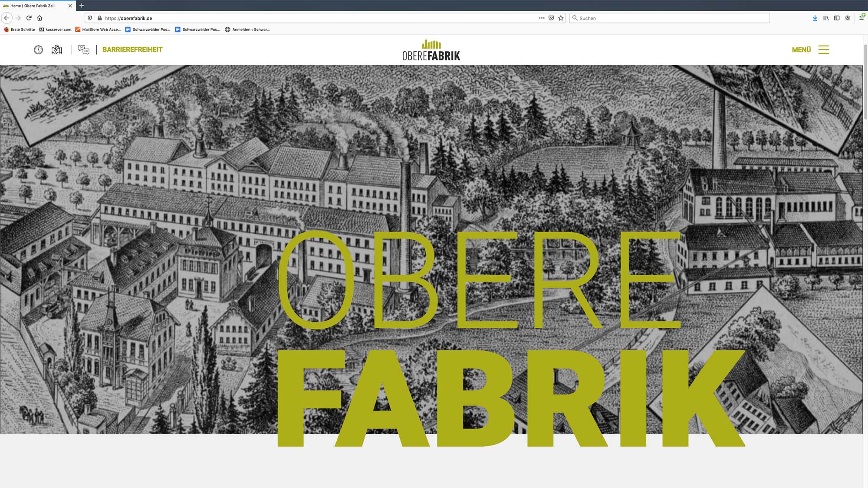Open MailStore Web Access bookmark
868x488 pixels.
tap(98, 29)
